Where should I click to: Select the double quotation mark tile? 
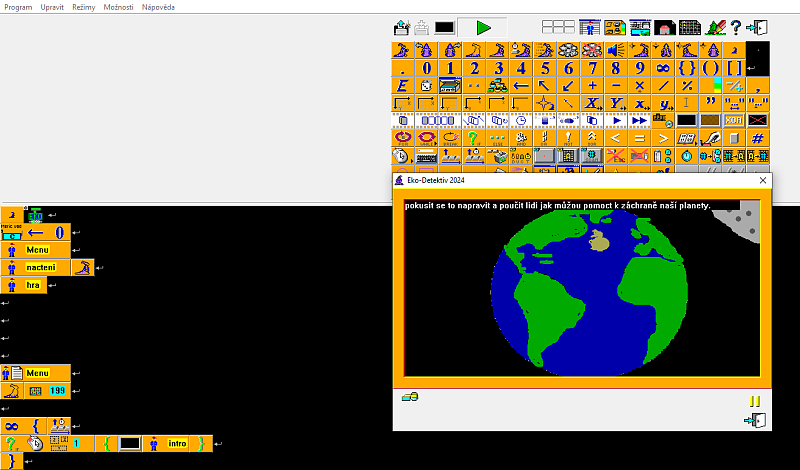pos(710,103)
